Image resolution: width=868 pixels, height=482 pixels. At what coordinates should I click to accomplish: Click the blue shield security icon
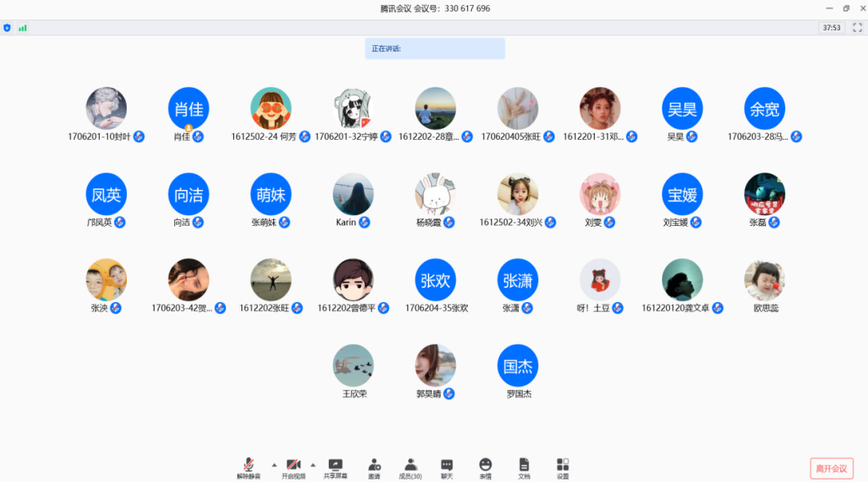click(x=7, y=28)
